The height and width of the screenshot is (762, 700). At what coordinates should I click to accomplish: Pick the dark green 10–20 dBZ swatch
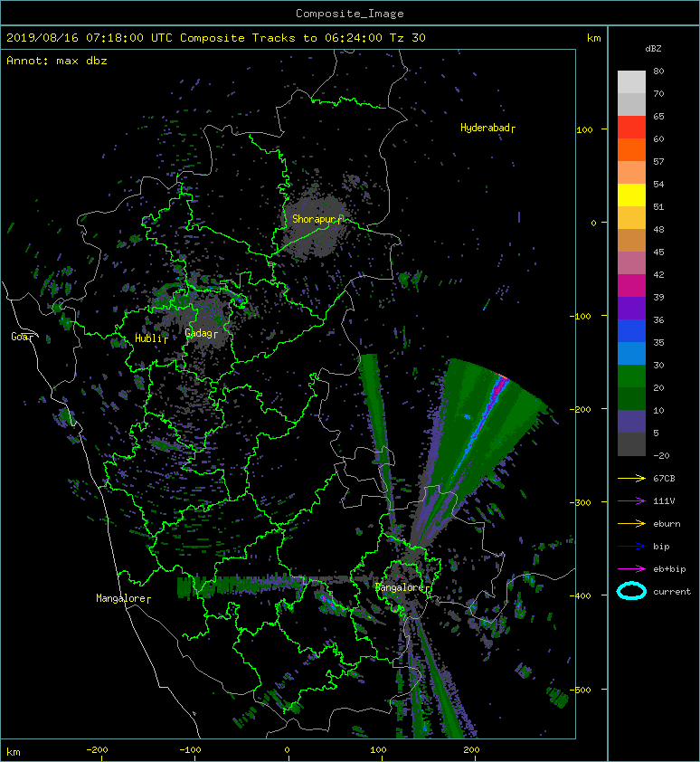point(631,398)
